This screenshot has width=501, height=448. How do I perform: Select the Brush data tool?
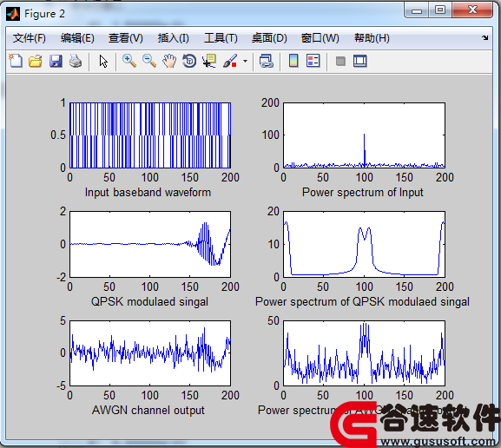coord(230,61)
